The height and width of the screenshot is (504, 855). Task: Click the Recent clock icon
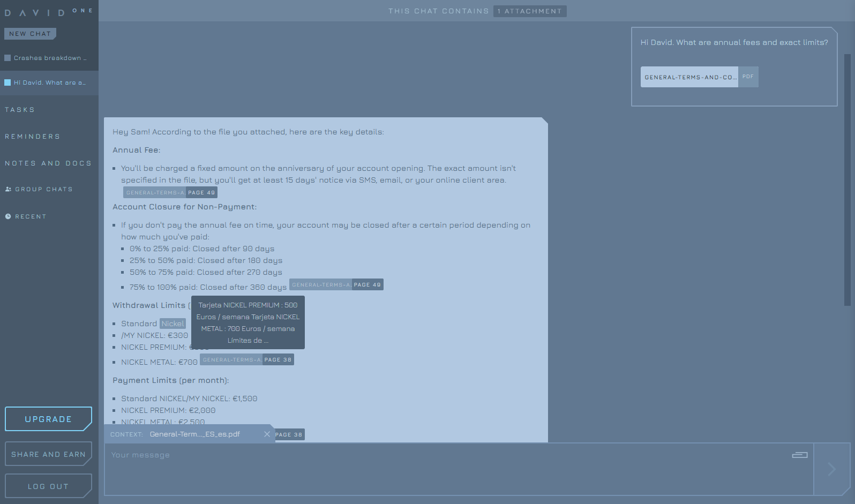pos(8,216)
